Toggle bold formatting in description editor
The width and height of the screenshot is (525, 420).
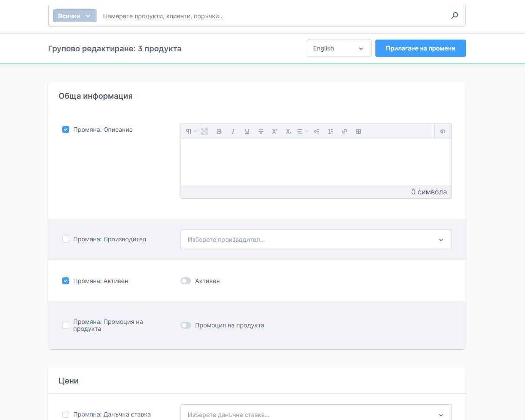(x=219, y=131)
